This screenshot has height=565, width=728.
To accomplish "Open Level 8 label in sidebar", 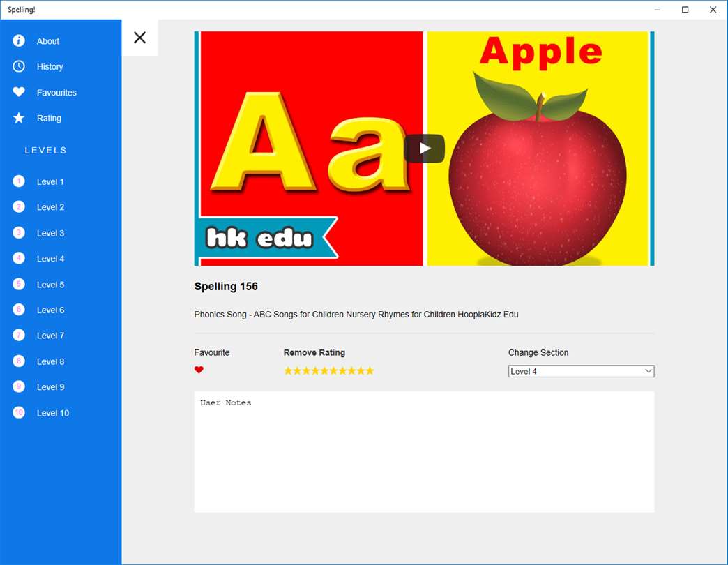I will [x=50, y=361].
